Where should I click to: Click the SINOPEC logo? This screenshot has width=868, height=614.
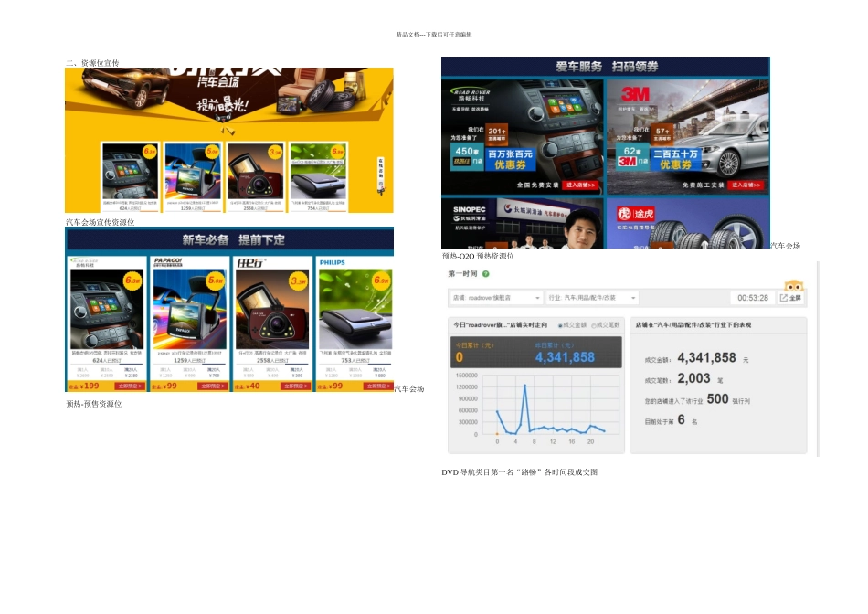click(x=469, y=210)
